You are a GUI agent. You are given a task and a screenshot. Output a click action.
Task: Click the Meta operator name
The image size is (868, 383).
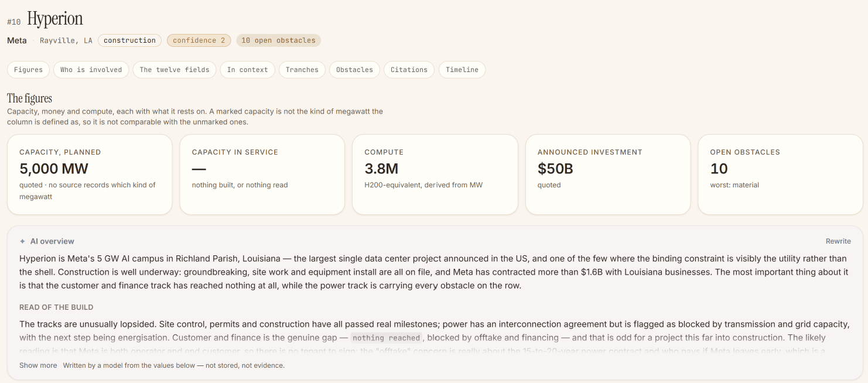click(x=17, y=40)
